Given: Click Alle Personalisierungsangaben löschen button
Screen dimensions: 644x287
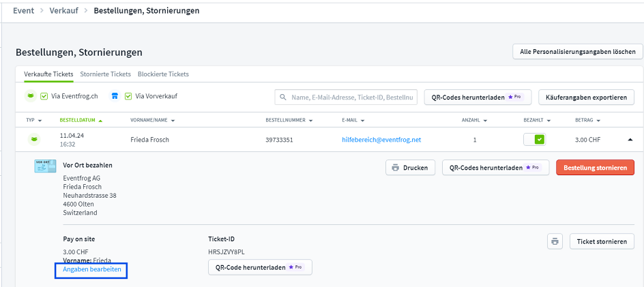Looking at the screenshot, I should 577,52.
